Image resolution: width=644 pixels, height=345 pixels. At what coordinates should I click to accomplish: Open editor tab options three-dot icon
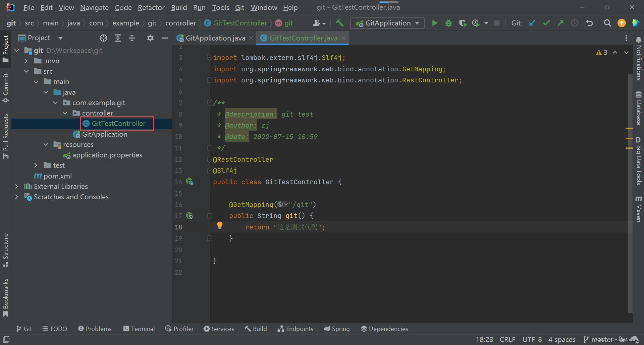point(626,38)
